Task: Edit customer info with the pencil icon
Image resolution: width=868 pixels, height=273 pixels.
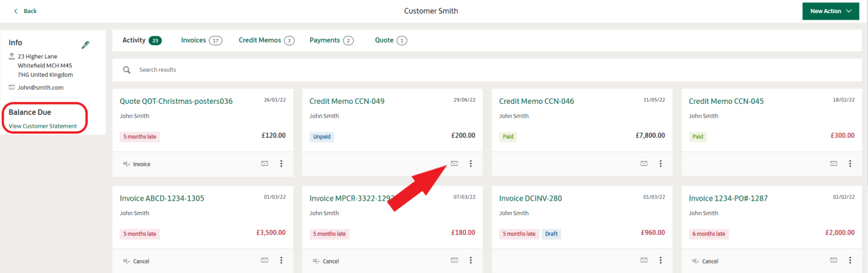Action: click(x=85, y=45)
